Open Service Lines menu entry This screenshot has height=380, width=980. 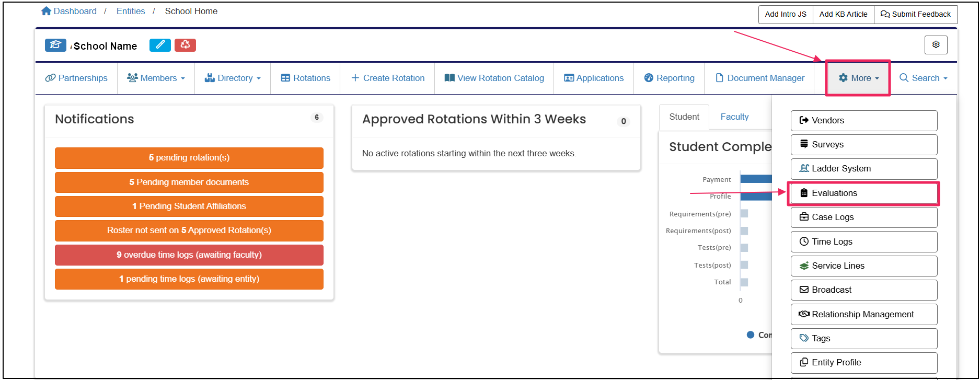coord(864,266)
